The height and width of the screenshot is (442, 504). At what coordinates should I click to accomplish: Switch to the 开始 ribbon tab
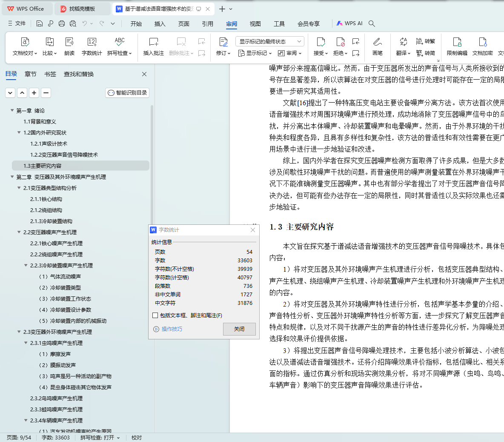(136, 24)
